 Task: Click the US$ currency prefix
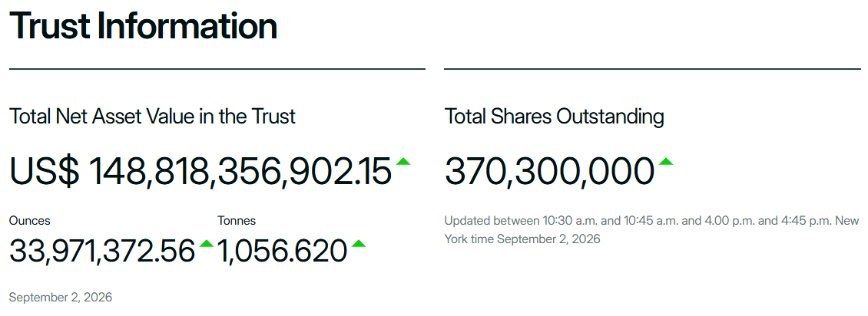(x=45, y=171)
